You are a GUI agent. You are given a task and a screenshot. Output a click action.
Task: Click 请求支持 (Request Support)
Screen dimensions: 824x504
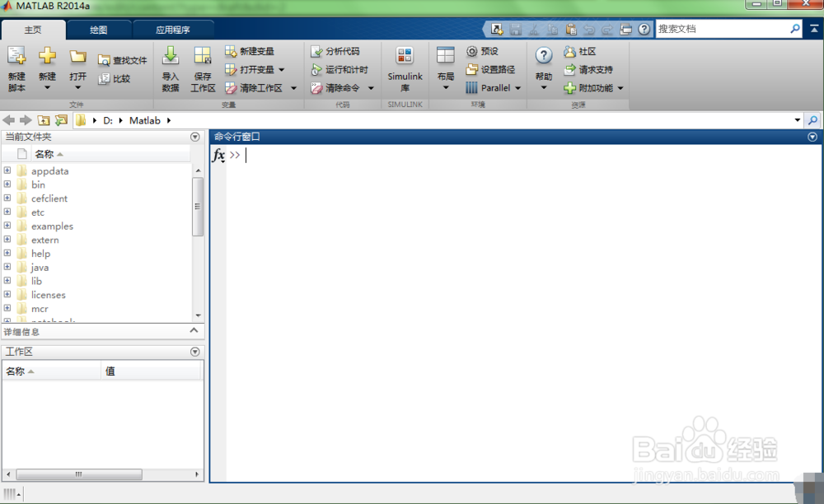588,69
